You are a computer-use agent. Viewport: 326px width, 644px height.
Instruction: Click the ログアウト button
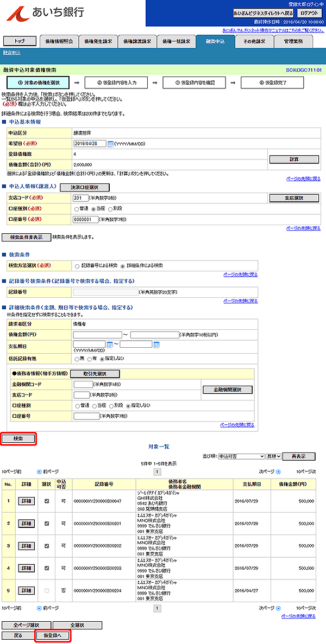coord(310,12)
